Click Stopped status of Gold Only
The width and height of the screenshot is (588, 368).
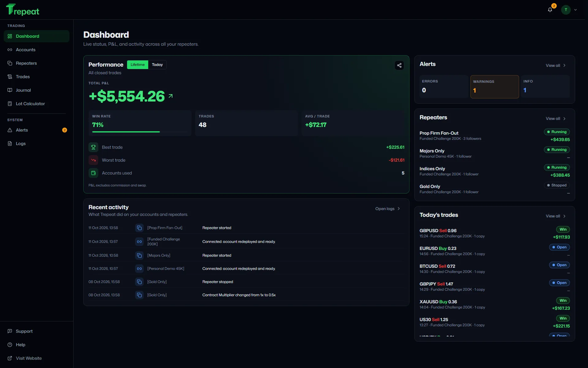coord(557,185)
